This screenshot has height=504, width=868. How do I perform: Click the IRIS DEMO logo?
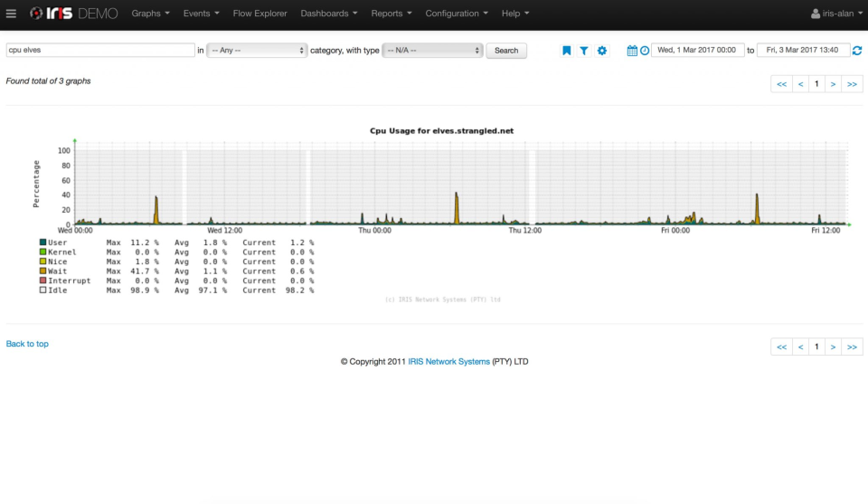coord(74,14)
